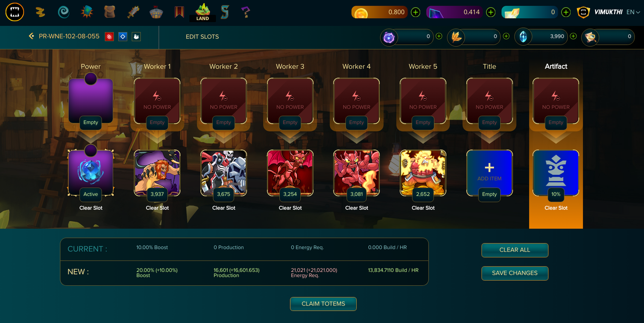
Task: Click the backpack items icon
Action: [x=110, y=12]
